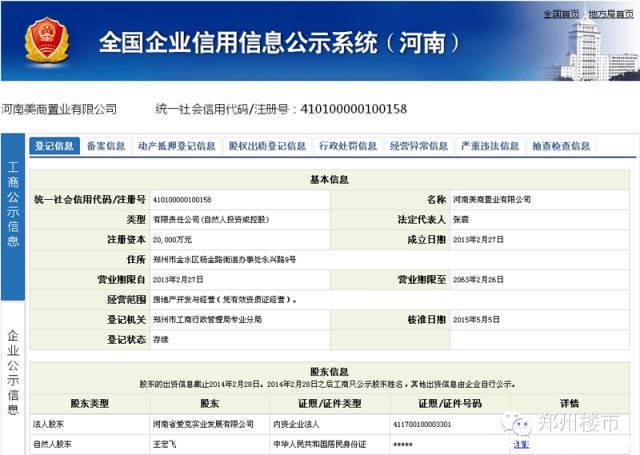Viewport: 640px width, 455px height.
Task: Open the 地方局首页 link
Action: (611, 14)
